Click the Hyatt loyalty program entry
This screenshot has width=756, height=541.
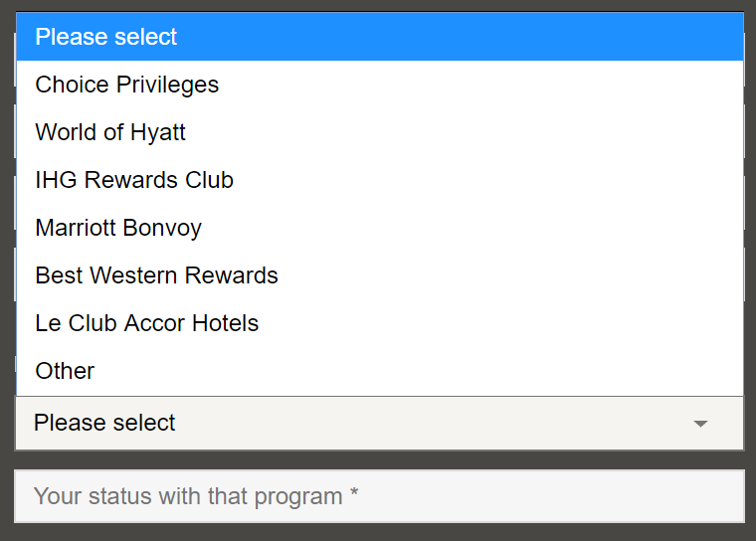pyautogui.click(x=110, y=132)
